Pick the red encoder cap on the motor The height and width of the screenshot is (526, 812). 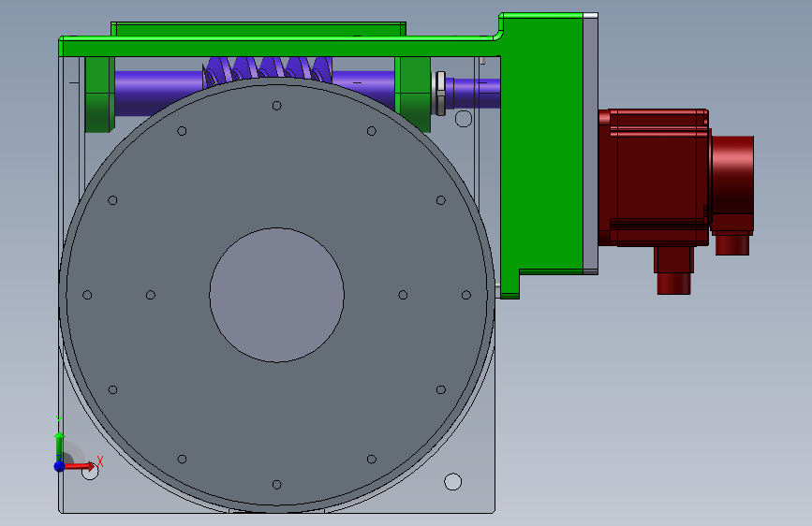[732, 182]
